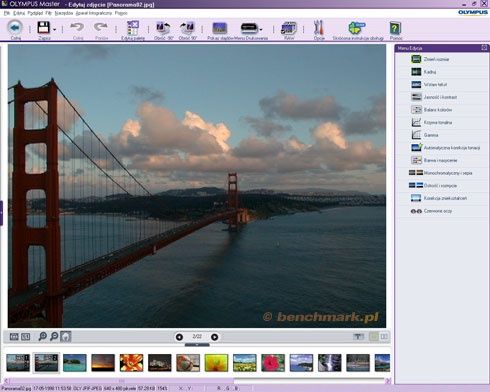Viewport: 490px width, 392px height.
Task: Switch to single image view mode
Action: tap(374, 337)
